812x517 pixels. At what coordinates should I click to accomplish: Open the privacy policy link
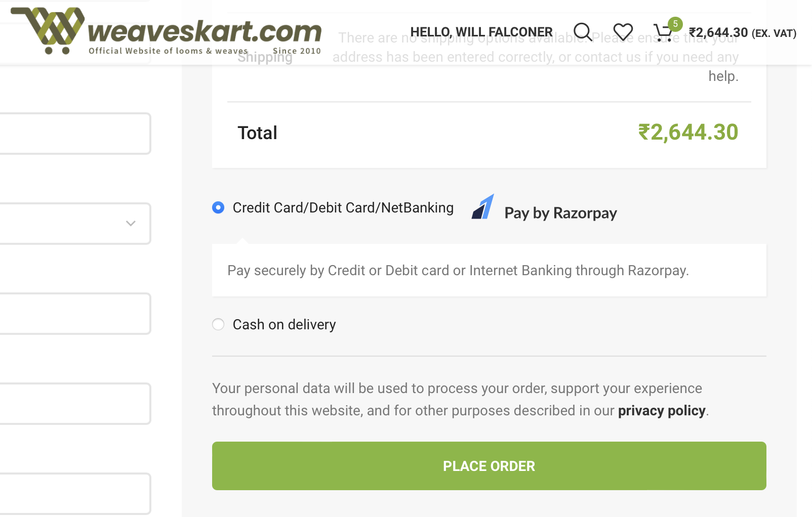coord(661,411)
